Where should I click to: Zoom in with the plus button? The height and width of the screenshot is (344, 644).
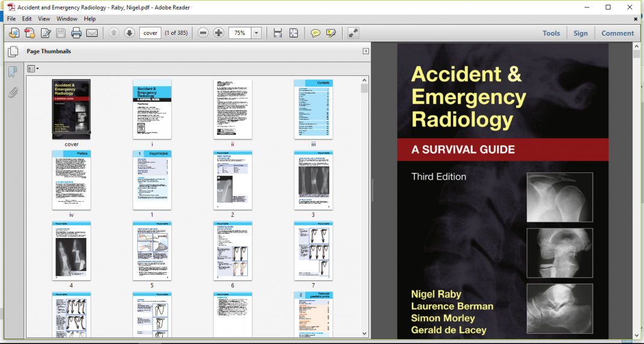218,33
